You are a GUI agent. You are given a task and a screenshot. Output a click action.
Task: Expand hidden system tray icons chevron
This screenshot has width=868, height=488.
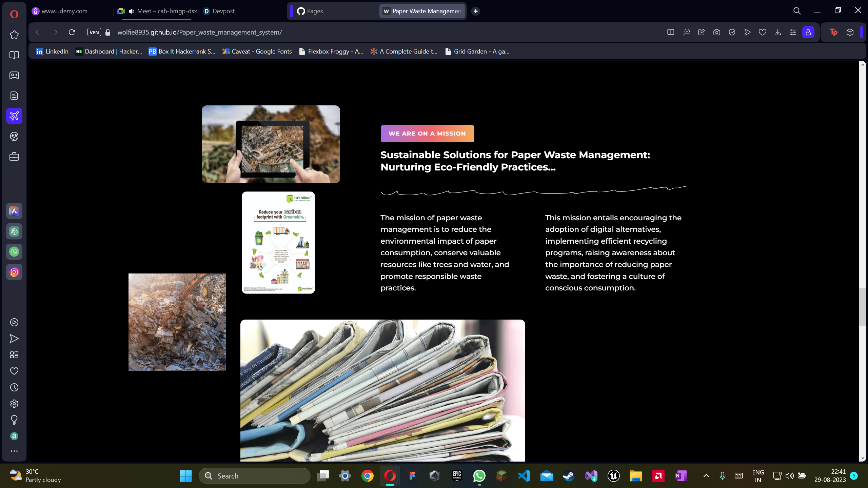706,476
